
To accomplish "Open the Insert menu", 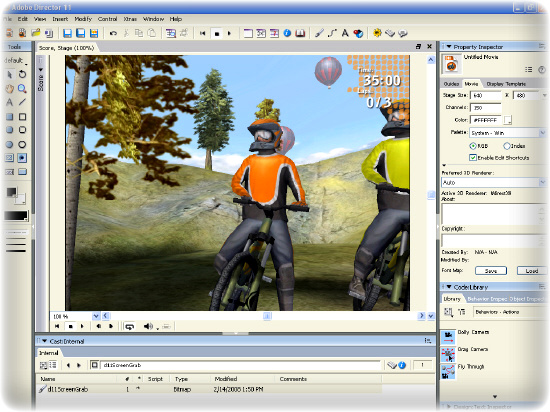I will tap(60, 19).
